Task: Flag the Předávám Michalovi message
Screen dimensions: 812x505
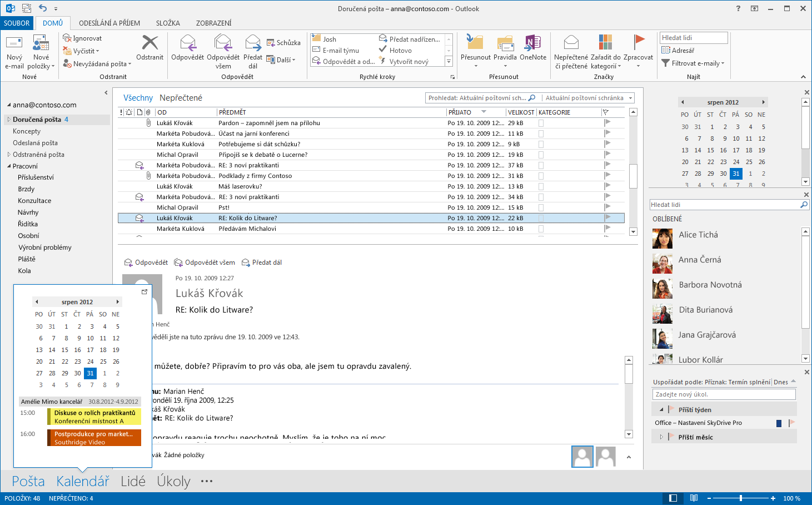Action: [607, 229]
